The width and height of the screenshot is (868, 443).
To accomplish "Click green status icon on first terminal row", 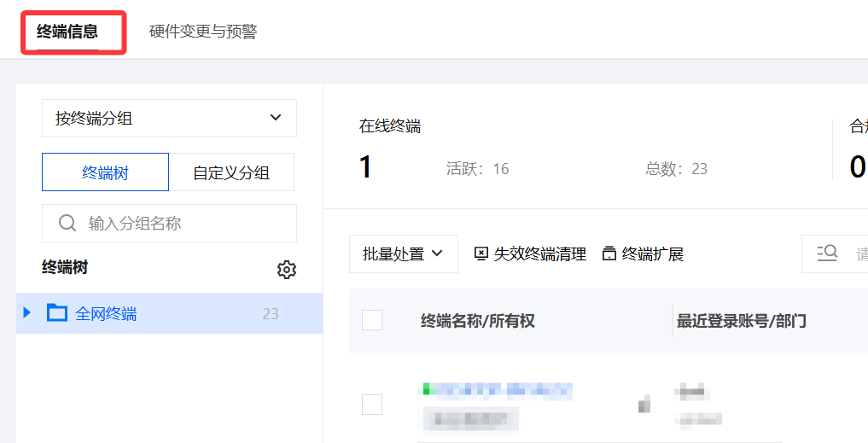I will point(426,389).
